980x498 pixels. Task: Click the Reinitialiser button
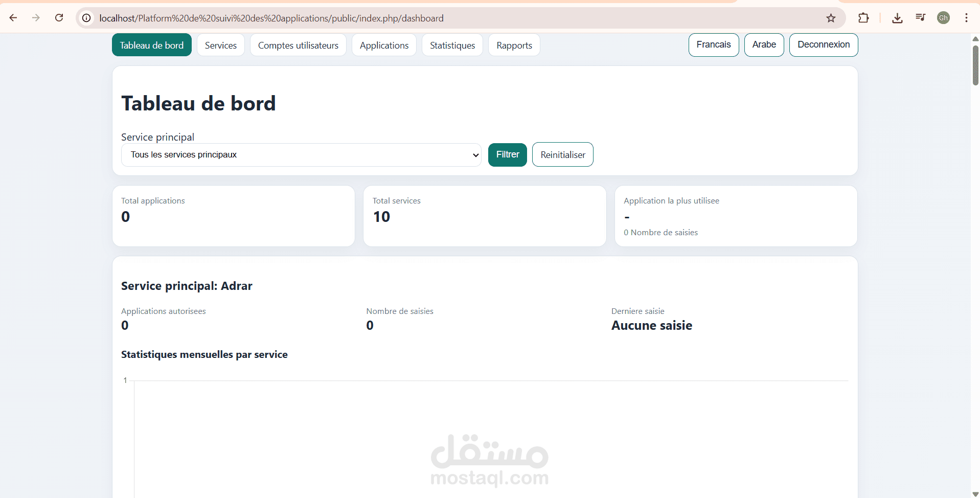tap(562, 154)
